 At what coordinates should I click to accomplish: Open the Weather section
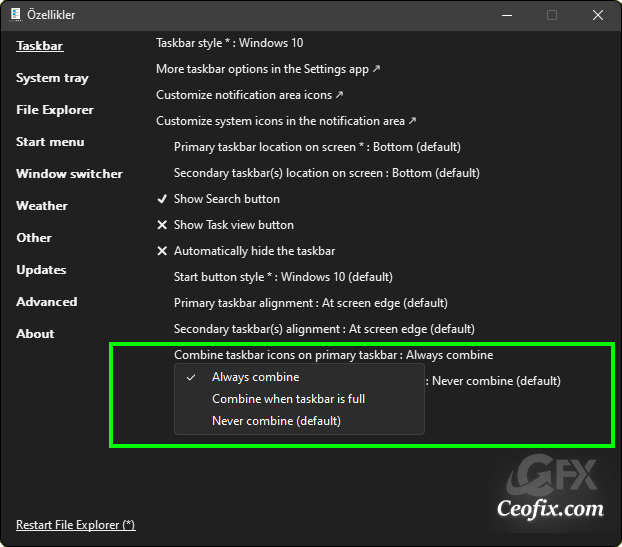pyautogui.click(x=42, y=206)
